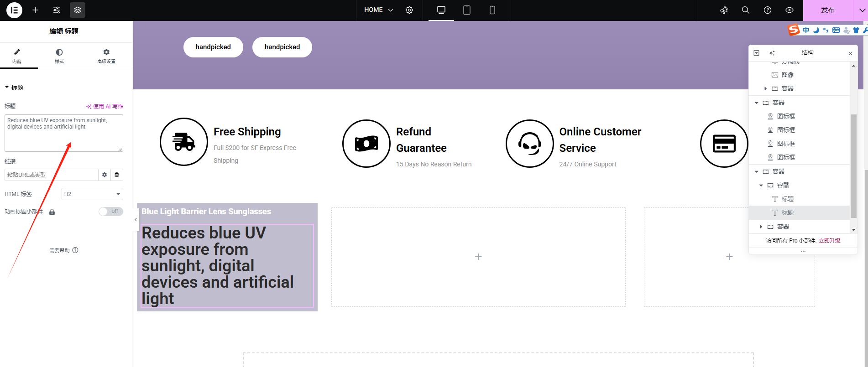Click the link URL input field
The height and width of the screenshot is (367, 868).
coord(51,175)
